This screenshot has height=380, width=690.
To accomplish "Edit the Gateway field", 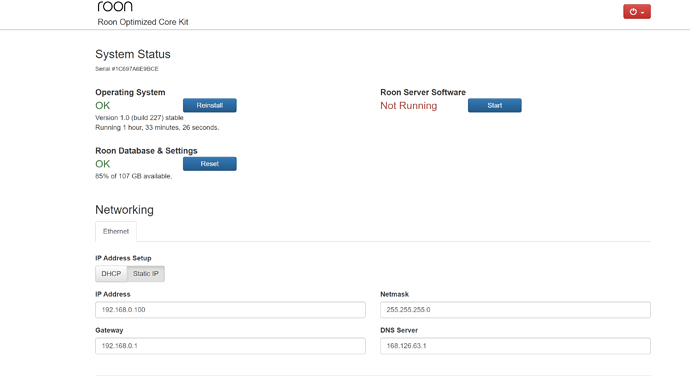I will [x=230, y=346].
